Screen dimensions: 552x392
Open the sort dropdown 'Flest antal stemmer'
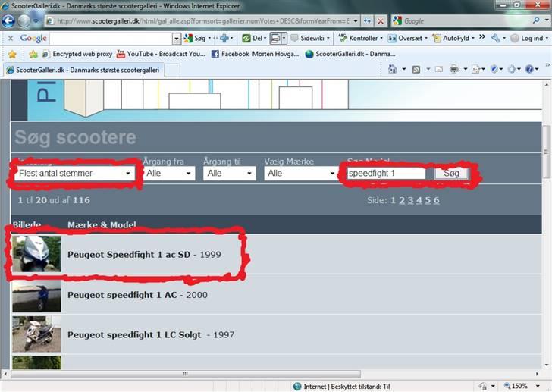pyautogui.click(x=74, y=174)
